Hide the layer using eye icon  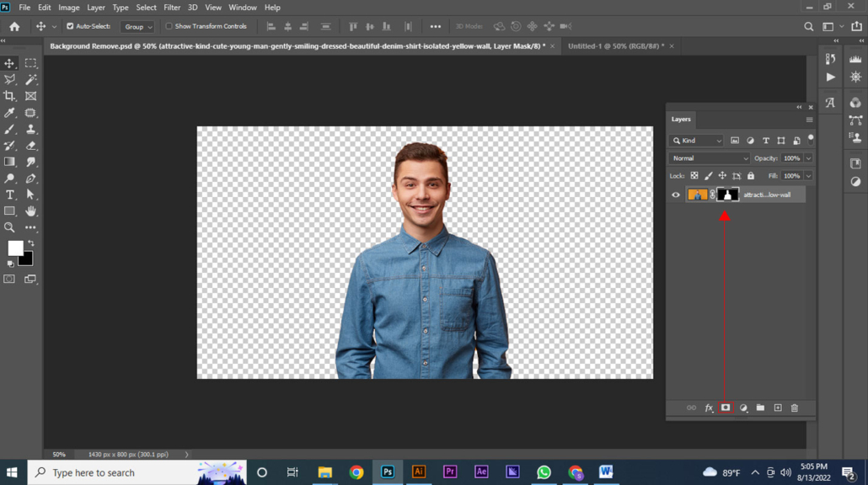pyautogui.click(x=676, y=195)
